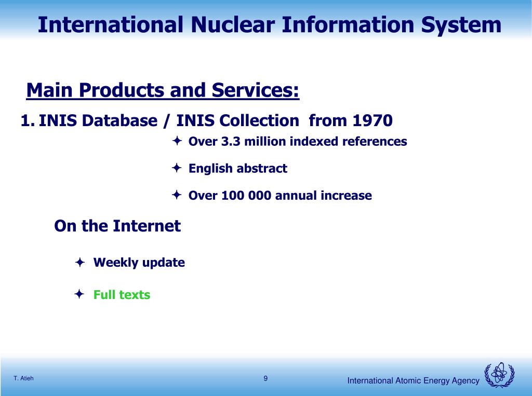Click the IAEA atom logo emblem
The image size is (532, 396).
tap(499, 374)
